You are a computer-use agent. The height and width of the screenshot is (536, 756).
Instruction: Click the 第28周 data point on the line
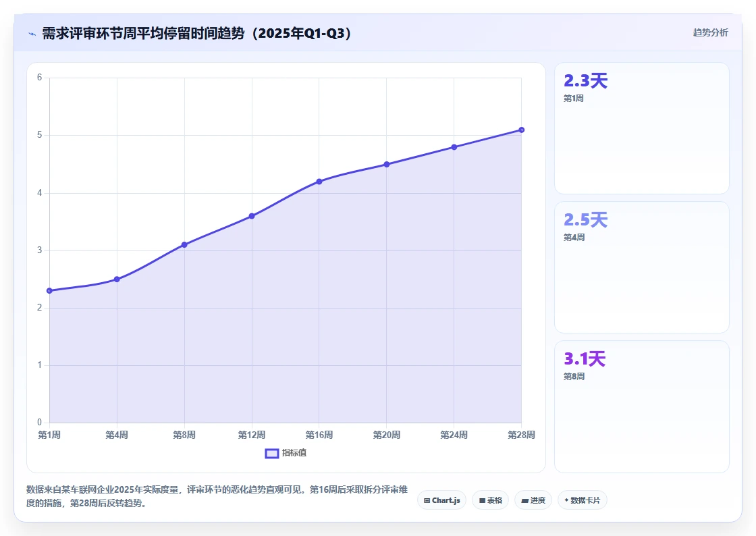pos(521,130)
